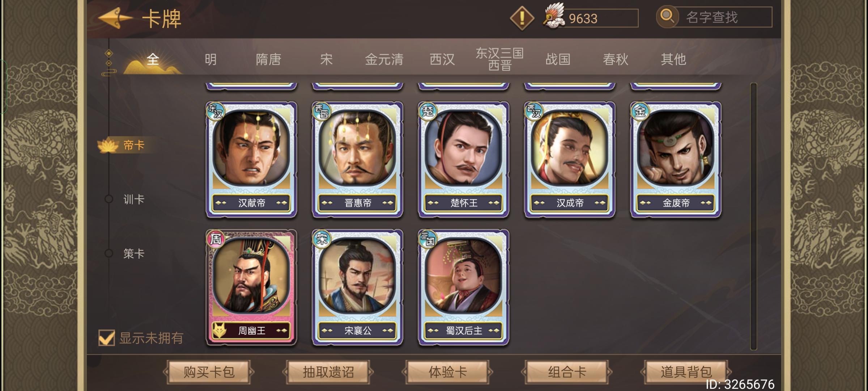The width and height of the screenshot is (868, 391).
Task: Click the 抽取遗诏 button
Action: coord(328,372)
